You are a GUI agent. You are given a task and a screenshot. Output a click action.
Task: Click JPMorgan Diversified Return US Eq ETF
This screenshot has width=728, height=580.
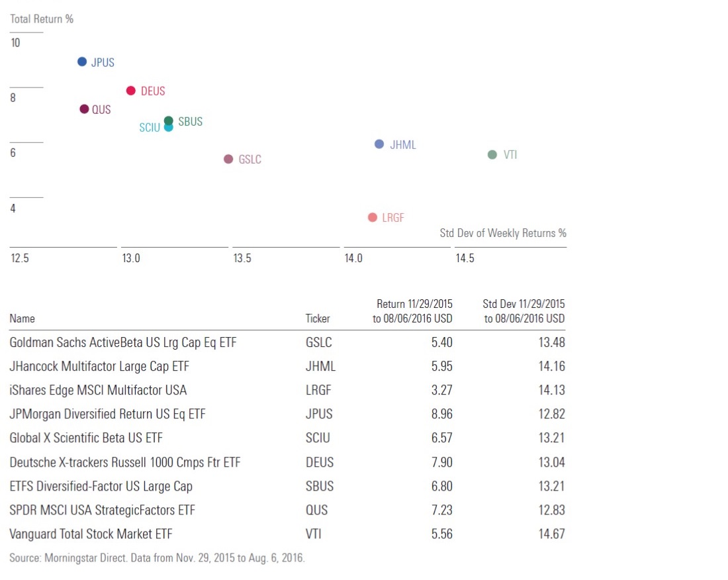pyautogui.click(x=107, y=414)
